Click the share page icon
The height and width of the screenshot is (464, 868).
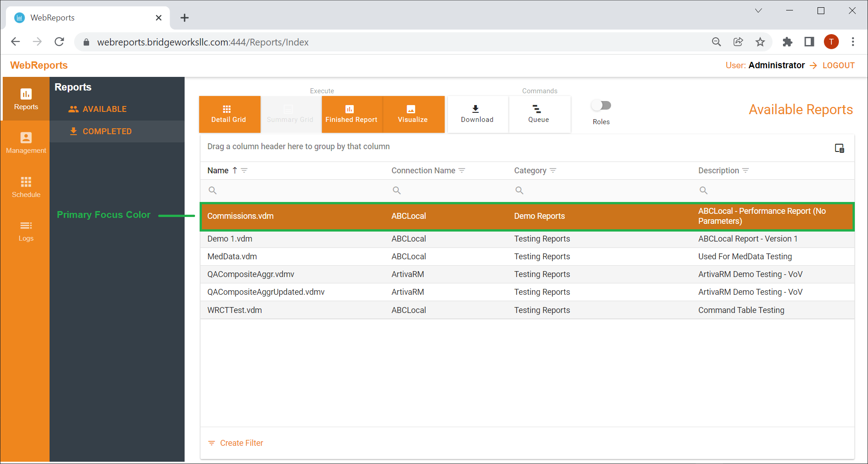pyautogui.click(x=738, y=42)
